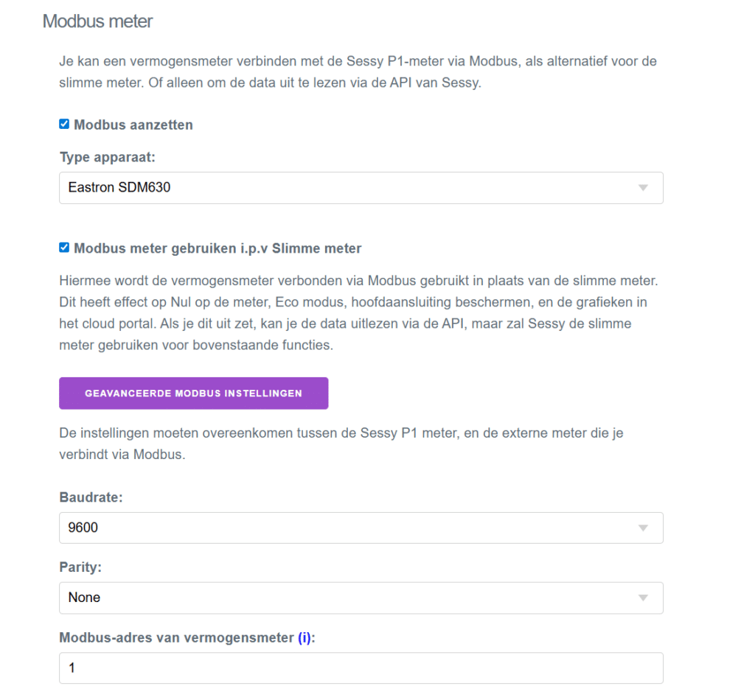This screenshot has width=755, height=700.
Task: Click the Parity field's down arrow icon
Action: (x=643, y=598)
